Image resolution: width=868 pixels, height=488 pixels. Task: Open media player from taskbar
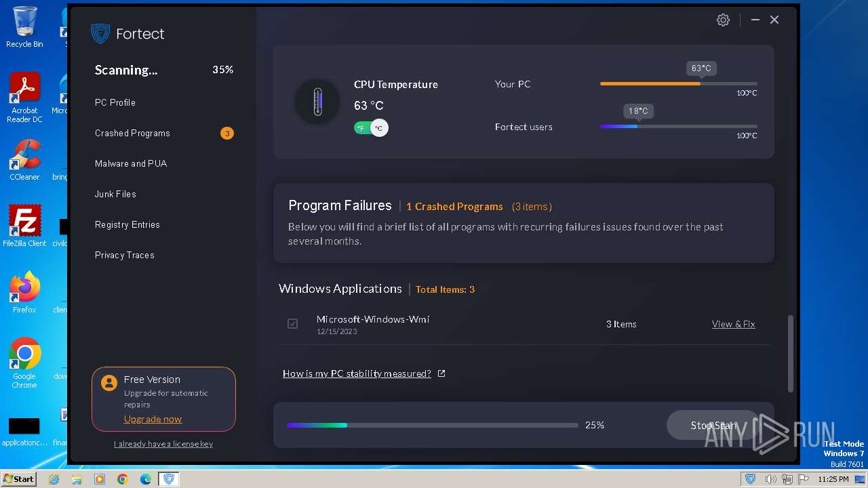100,479
